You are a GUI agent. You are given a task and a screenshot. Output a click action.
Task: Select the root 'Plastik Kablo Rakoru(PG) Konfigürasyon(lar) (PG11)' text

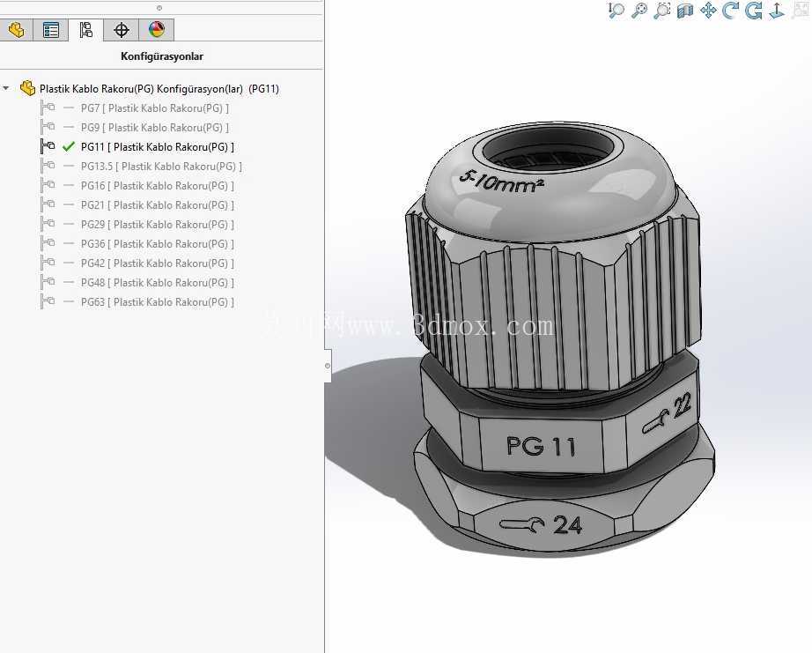159,89
